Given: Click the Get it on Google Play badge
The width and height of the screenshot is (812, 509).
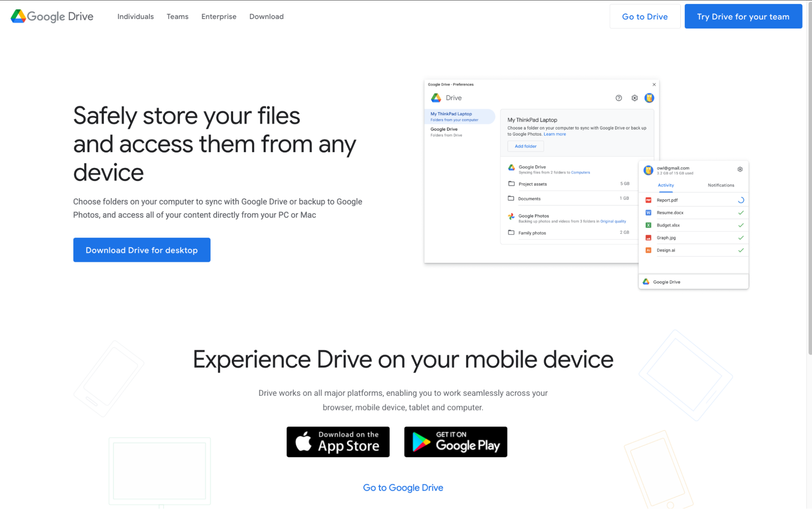Looking at the screenshot, I should [456, 442].
